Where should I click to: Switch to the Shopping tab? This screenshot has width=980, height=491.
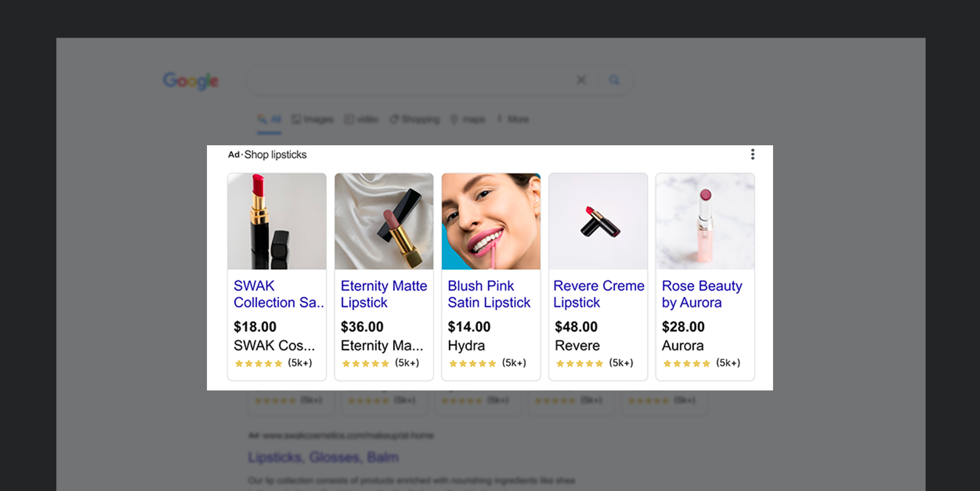(420, 119)
